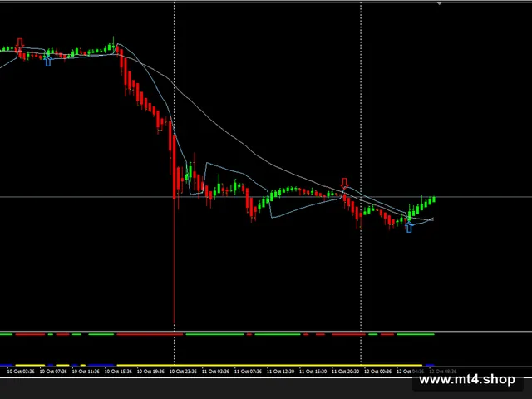Select the red sell arrow near 11 Oct 20:30
The image size is (532, 399).
click(344, 183)
